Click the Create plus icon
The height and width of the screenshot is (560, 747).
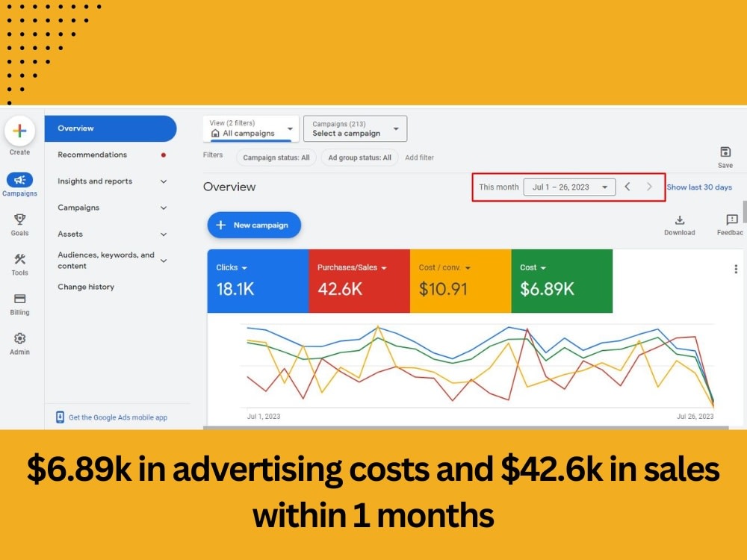click(x=19, y=131)
